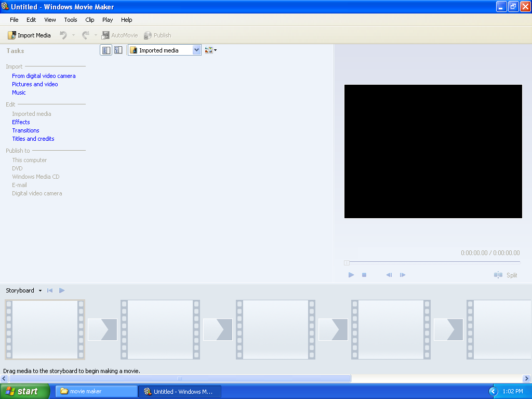Select Imported media under Edit
Screen dimensions: 532x399
32,114
